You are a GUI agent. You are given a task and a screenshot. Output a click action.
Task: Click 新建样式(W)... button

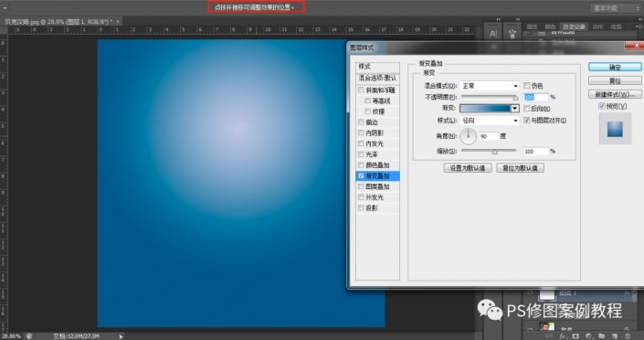pyautogui.click(x=615, y=94)
